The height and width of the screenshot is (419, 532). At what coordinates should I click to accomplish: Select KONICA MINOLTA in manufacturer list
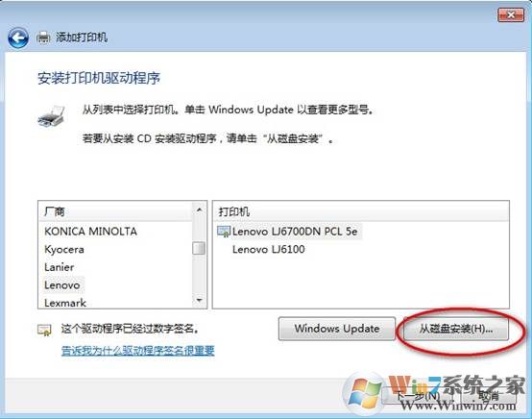pyautogui.click(x=90, y=232)
